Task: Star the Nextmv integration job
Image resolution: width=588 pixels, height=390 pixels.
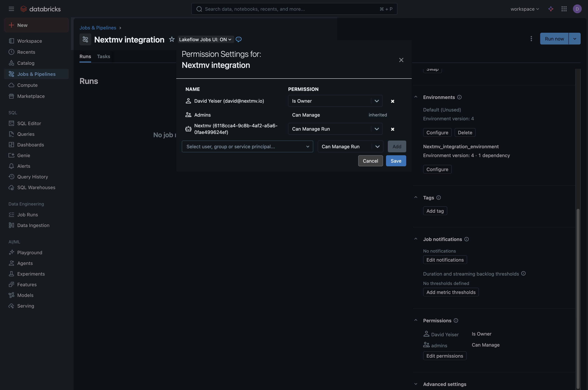Action: (x=172, y=39)
